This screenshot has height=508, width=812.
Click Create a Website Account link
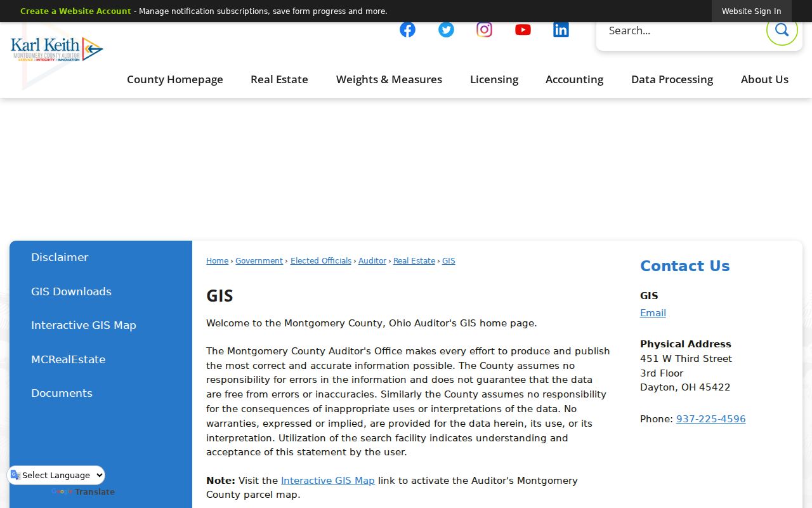coord(75,11)
